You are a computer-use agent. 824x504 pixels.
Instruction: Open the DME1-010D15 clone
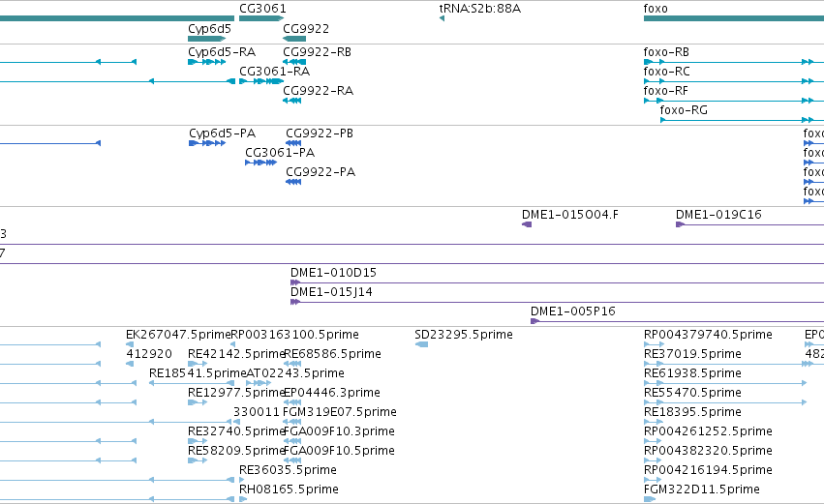coord(333,273)
